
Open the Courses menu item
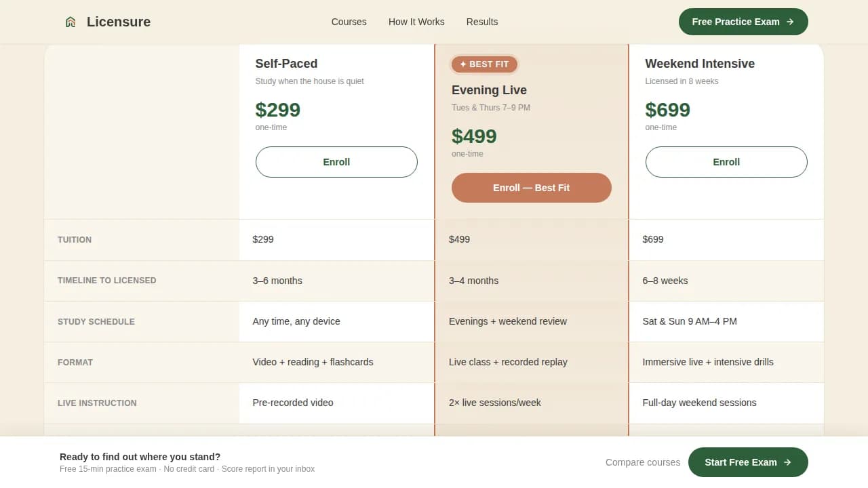point(349,22)
